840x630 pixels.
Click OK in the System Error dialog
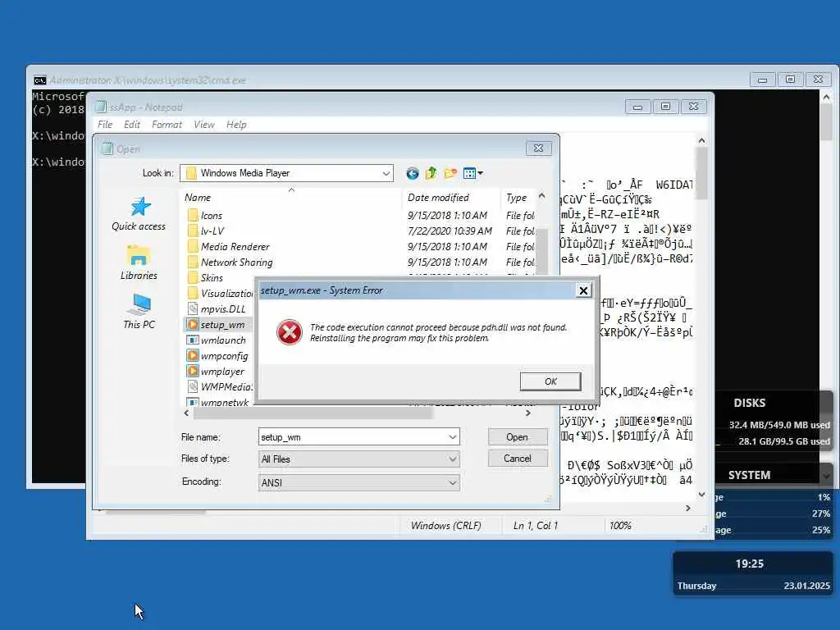(x=550, y=381)
